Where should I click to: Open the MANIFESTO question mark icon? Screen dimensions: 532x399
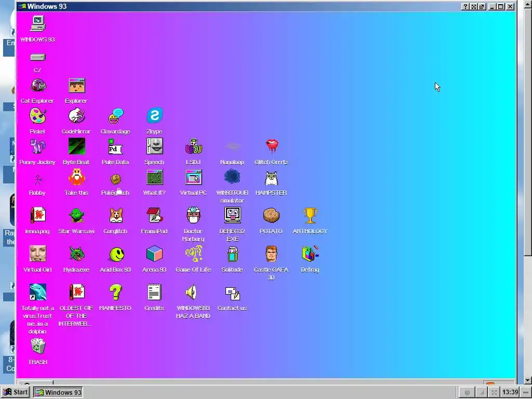pos(116,292)
